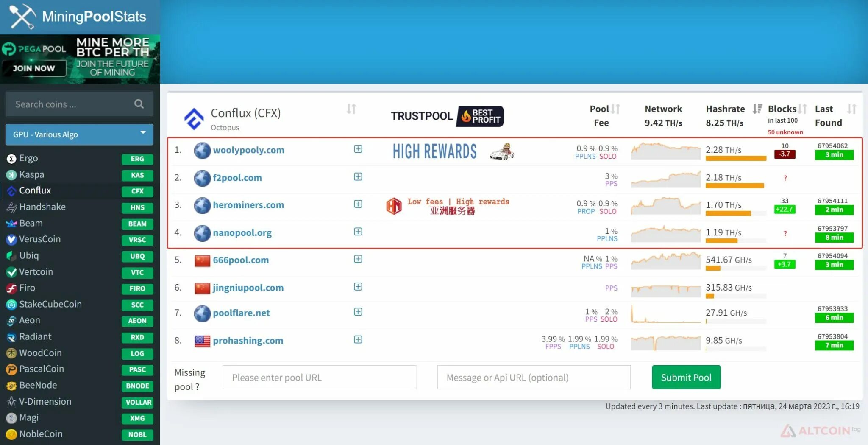
Task: Click the Aeon coin icon
Action: click(x=11, y=321)
